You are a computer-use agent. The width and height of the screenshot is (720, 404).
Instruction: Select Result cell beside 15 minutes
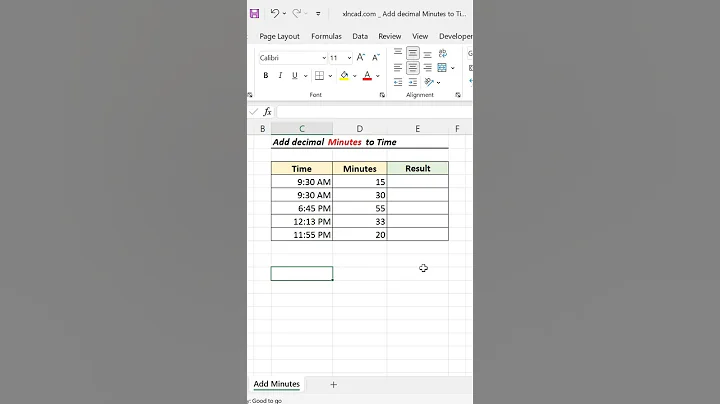418,182
